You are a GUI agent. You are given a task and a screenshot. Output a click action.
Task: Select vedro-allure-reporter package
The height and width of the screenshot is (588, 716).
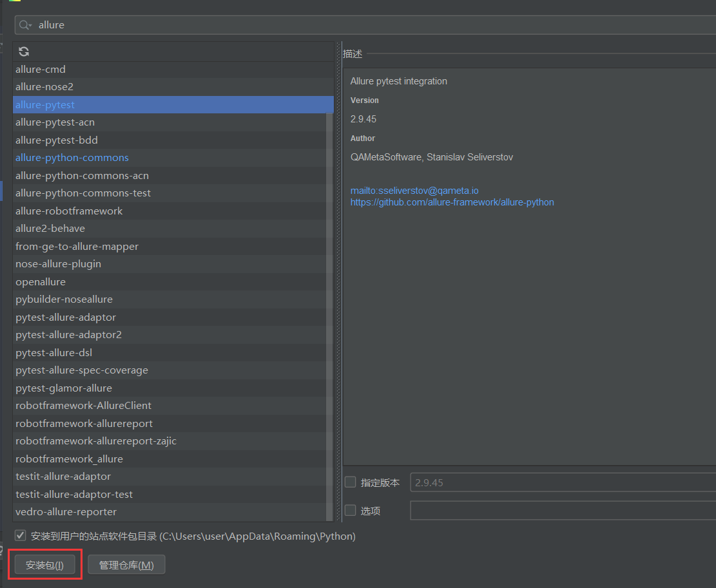[170, 512]
